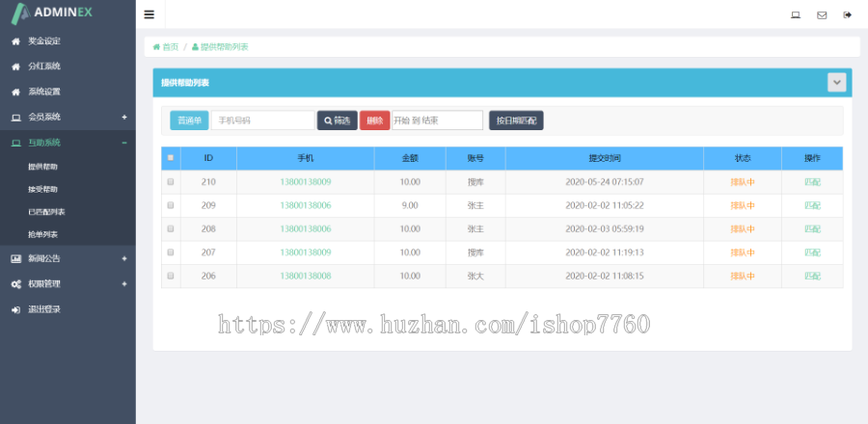Open phone 13800138006 in row 209
The height and width of the screenshot is (424, 868).
(306, 205)
